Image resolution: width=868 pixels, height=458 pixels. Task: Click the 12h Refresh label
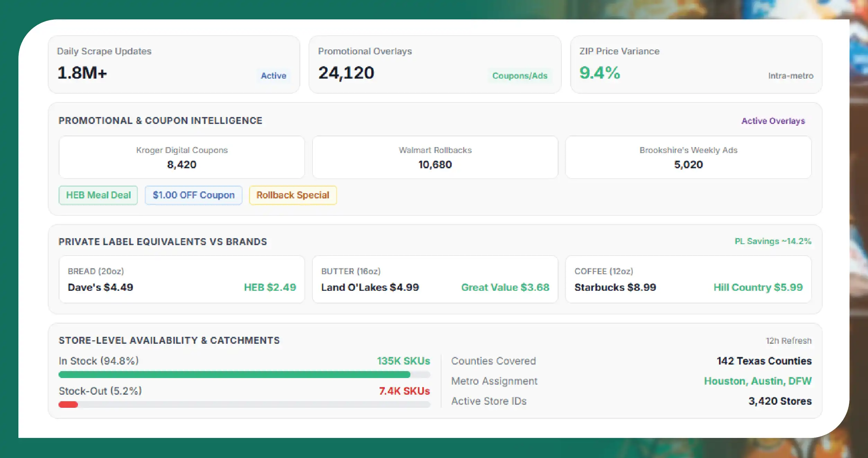point(789,341)
